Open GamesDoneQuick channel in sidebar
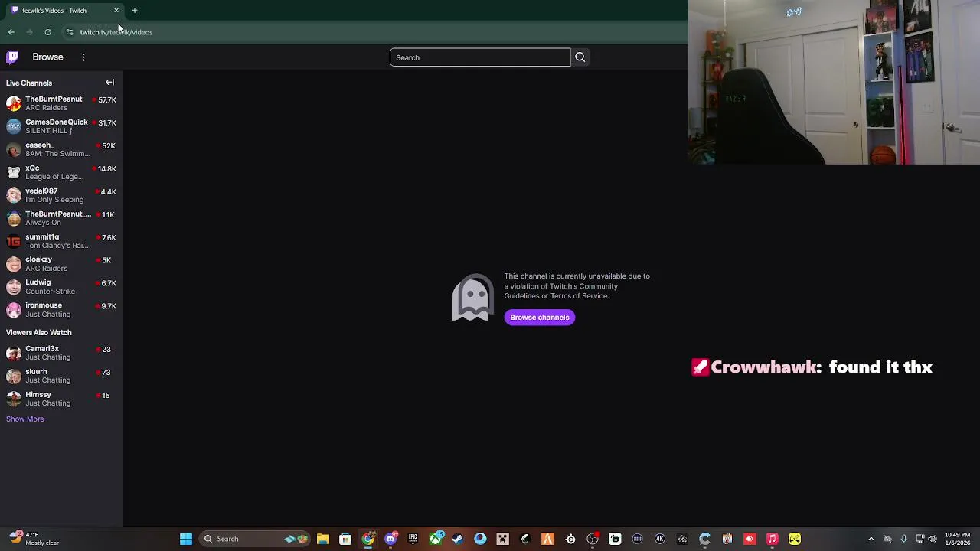 [61, 126]
